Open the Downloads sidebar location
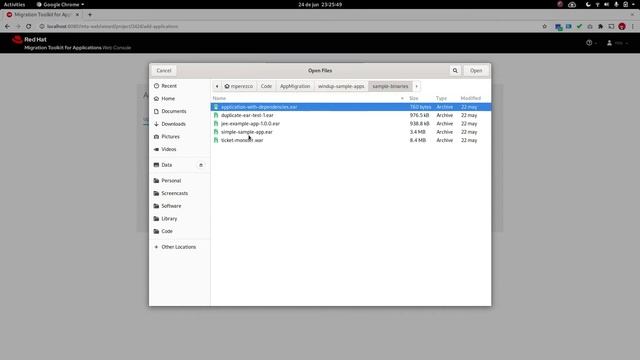The image size is (640, 360). 180,124
